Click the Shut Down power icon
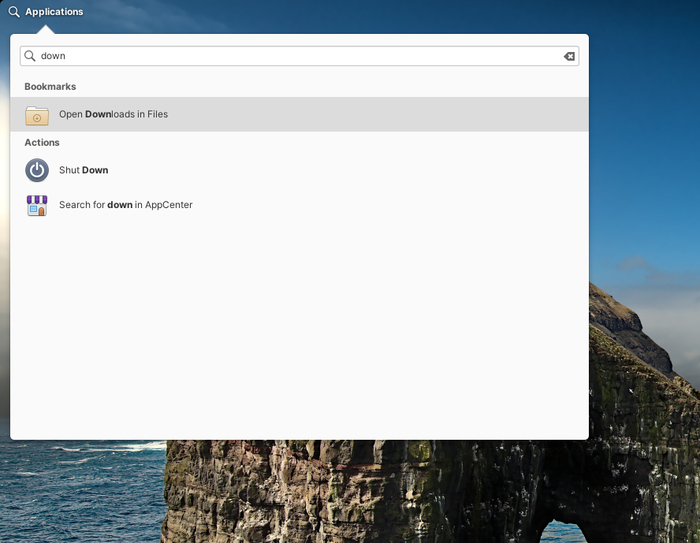This screenshot has height=543, width=700. point(37,170)
